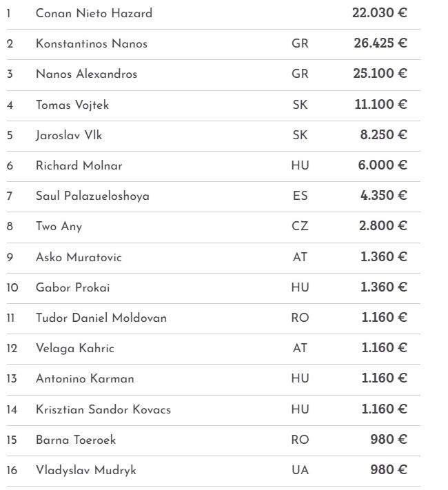
Task: Select the player named Two Any
Action: [59, 226]
